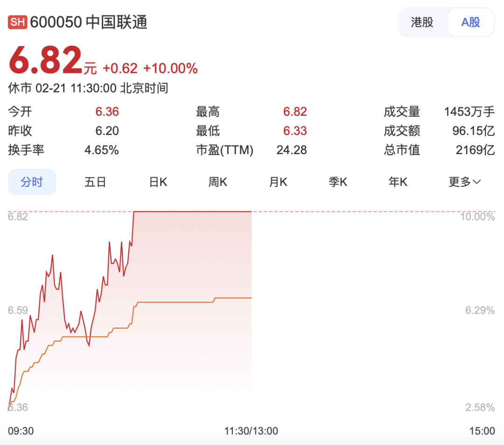The height and width of the screenshot is (445, 504).
Task: Click the 09:30 time axis label
Action: (x=21, y=431)
